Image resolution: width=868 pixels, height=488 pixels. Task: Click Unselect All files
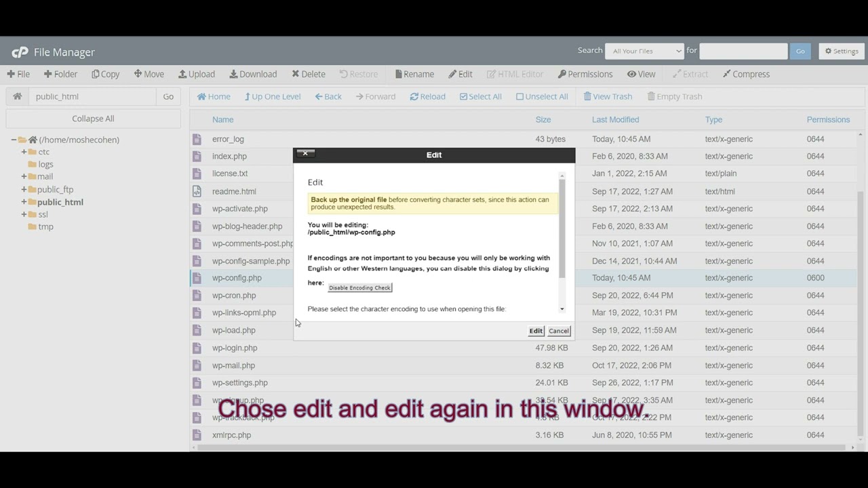542,96
